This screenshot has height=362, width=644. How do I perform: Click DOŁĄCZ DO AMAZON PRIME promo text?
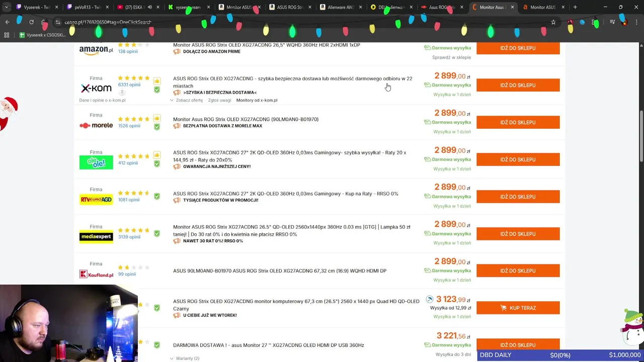click(211, 52)
